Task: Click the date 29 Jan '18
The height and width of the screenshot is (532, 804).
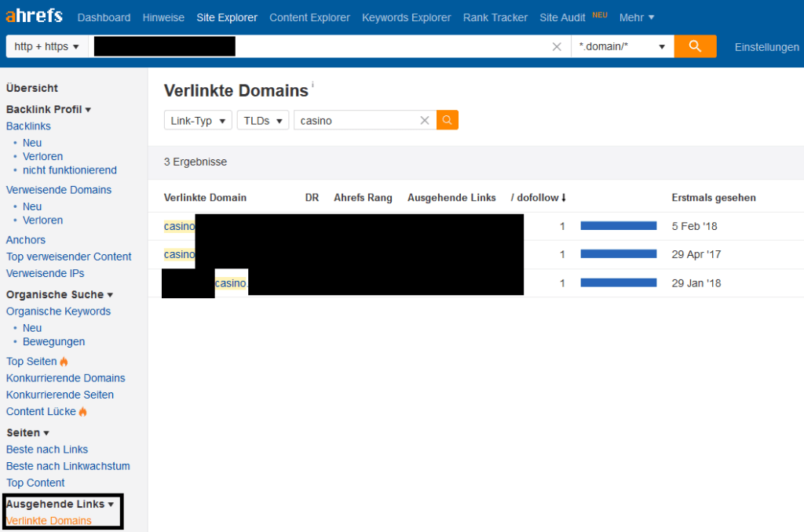Action: click(x=696, y=283)
